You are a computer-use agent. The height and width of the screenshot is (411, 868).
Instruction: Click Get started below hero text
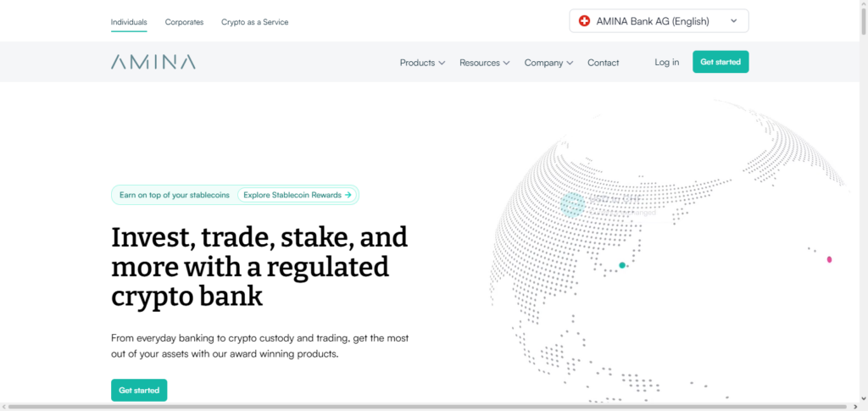(139, 390)
